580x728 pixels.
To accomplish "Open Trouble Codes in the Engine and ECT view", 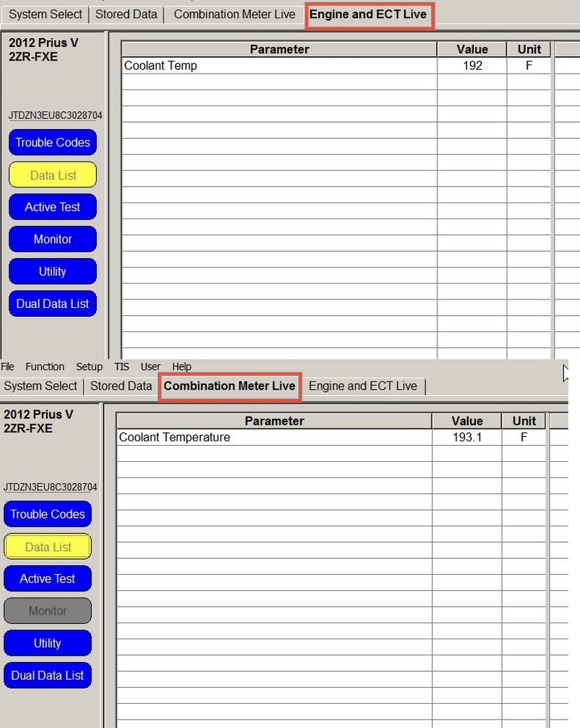I will (52, 143).
